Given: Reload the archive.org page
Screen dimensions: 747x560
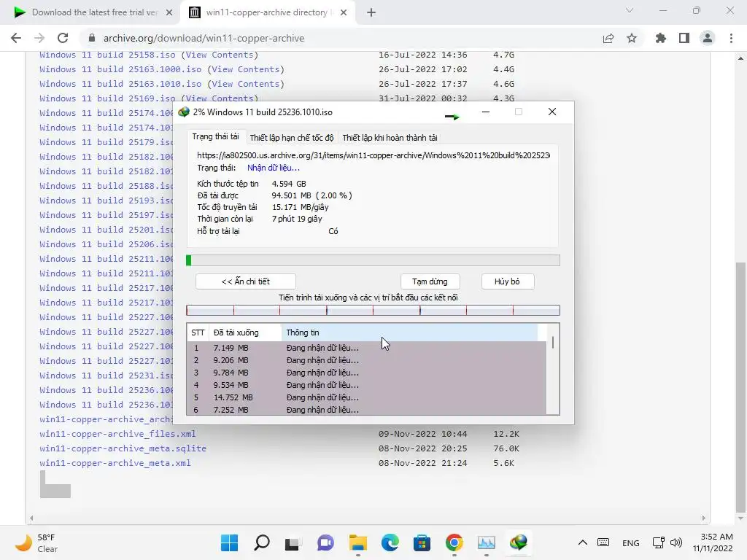Looking at the screenshot, I should 63,38.
